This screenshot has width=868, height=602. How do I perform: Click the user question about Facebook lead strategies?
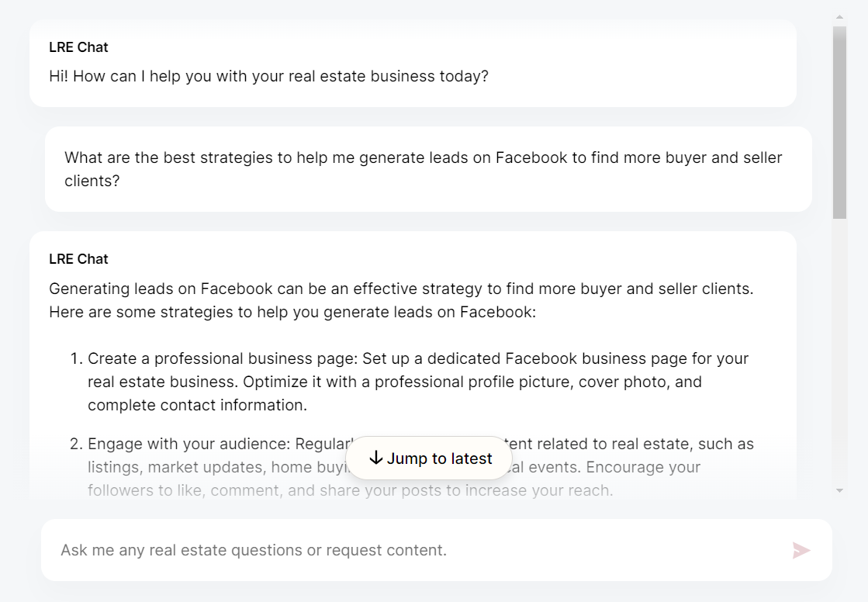[x=423, y=158]
